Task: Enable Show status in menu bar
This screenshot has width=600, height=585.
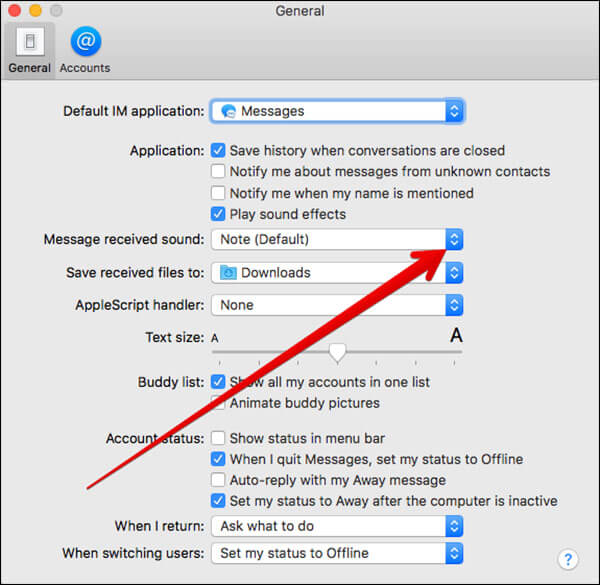Action: tap(218, 438)
